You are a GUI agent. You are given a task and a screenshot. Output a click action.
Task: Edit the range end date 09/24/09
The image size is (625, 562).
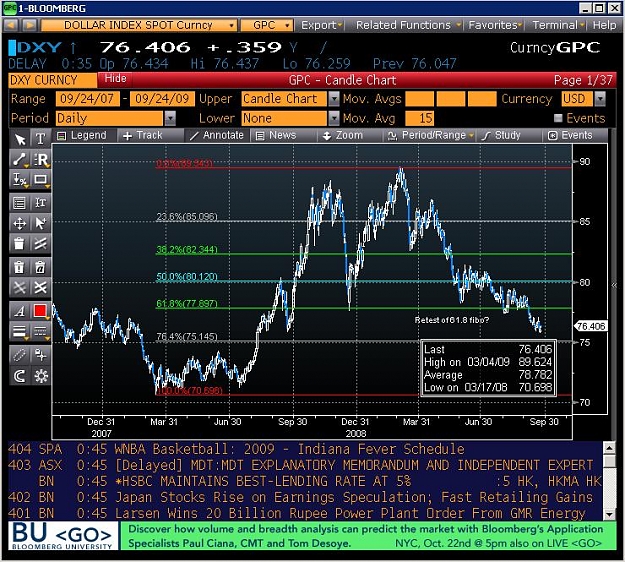pos(162,98)
